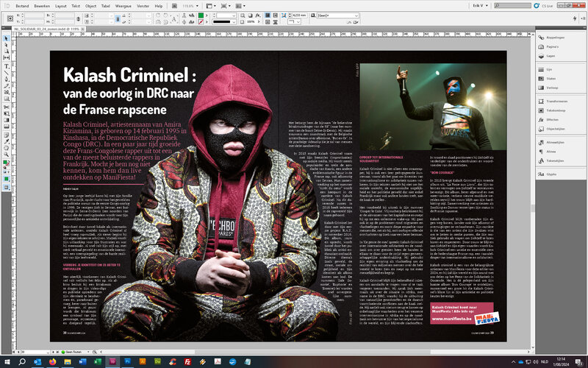
Task: Select the Direct Selection tool
Action: point(7,45)
